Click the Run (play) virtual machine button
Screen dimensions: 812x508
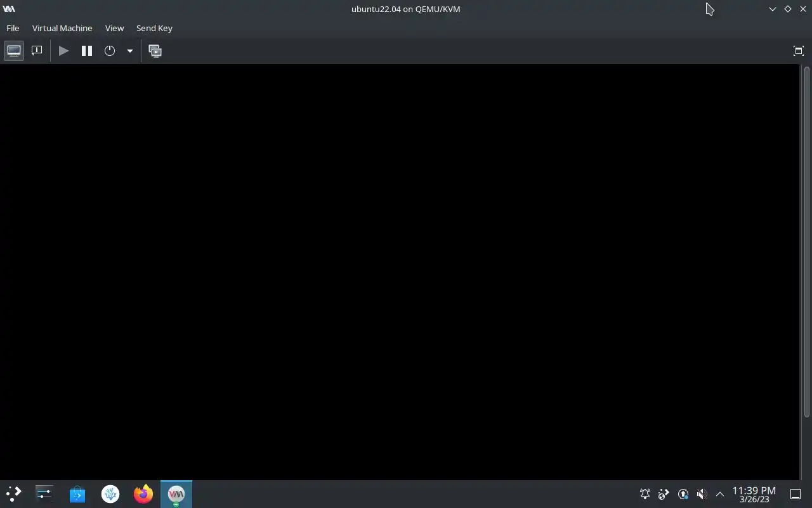pyautogui.click(x=63, y=51)
